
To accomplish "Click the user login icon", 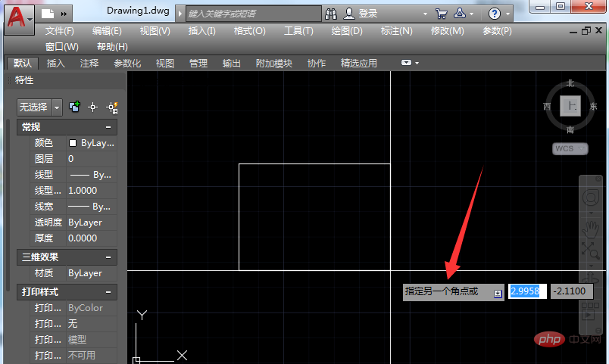I will (x=349, y=14).
